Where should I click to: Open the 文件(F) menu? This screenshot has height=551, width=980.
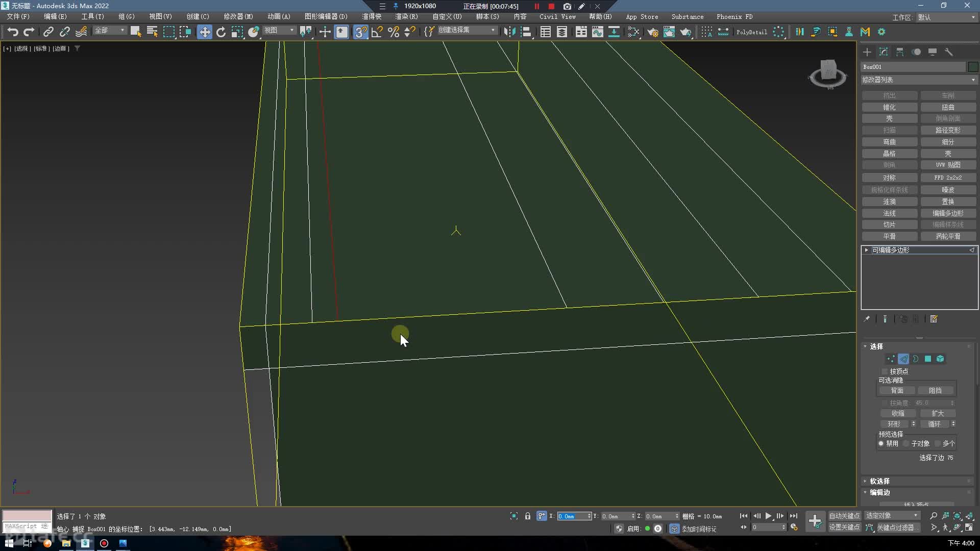pos(18,17)
